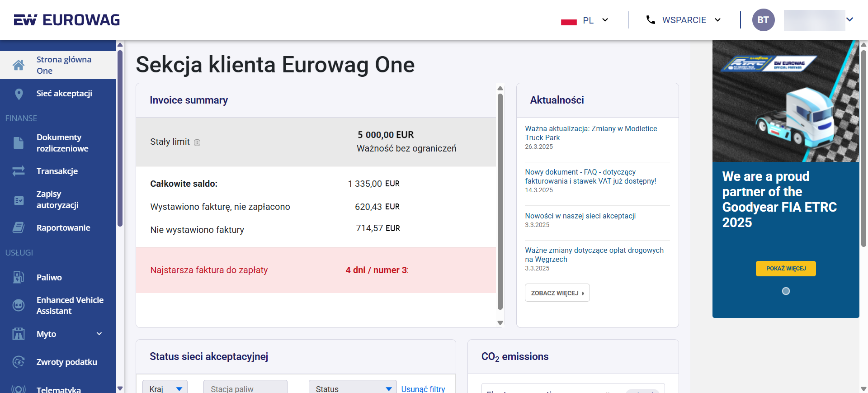Screen dimensions: 868x393
Task: Click the banner carousel dot indicator
Action: click(786, 291)
